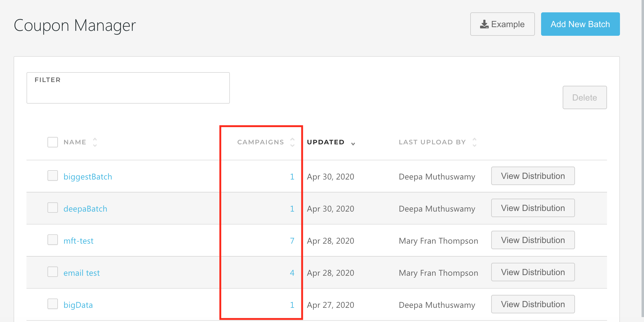Click the Delete button
The width and height of the screenshot is (644, 322).
[x=584, y=97]
